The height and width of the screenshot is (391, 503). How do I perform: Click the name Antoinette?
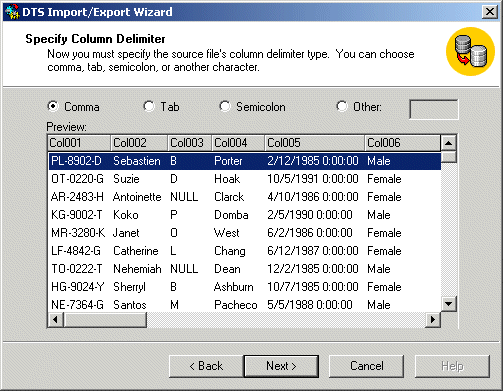coord(137,197)
